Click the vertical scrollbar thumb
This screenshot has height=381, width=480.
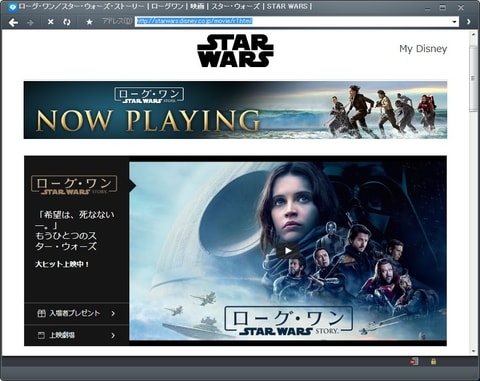point(473,78)
